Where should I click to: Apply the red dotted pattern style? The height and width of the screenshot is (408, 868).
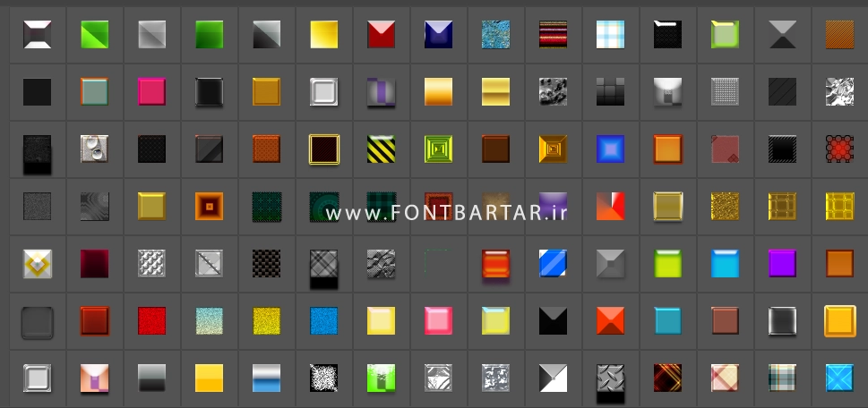[839, 149]
